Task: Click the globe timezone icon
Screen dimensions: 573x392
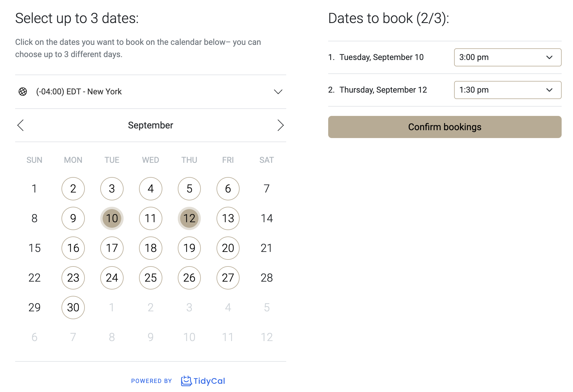Action: [23, 92]
